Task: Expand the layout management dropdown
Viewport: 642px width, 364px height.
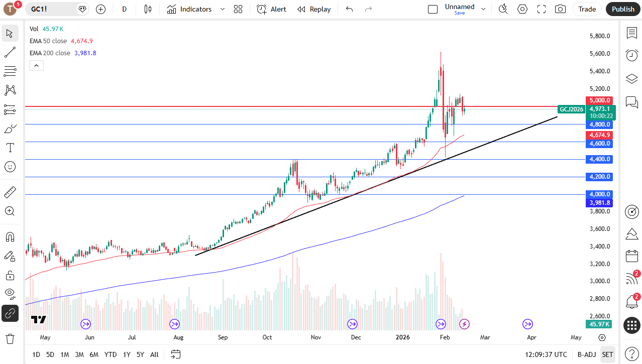Action: [483, 9]
